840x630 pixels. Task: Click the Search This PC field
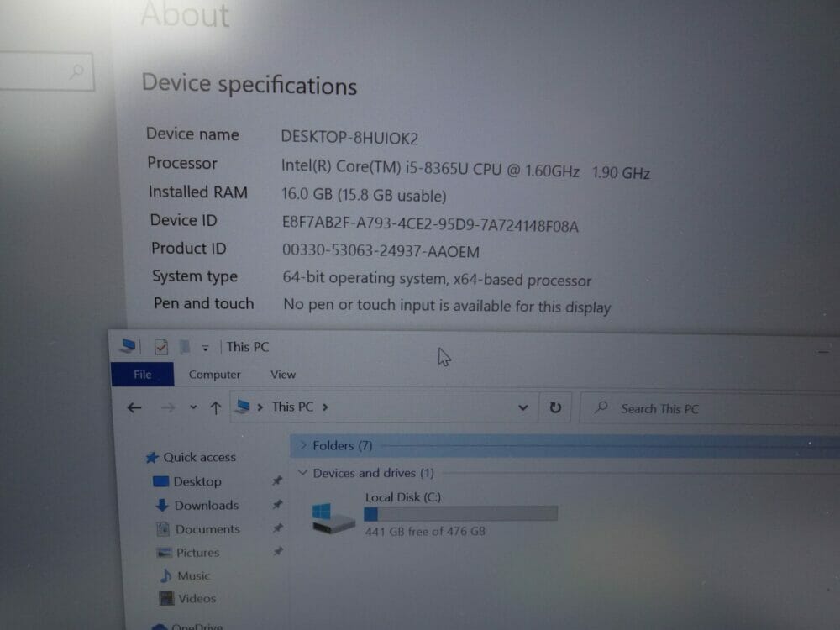pyautogui.click(x=709, y=409)
